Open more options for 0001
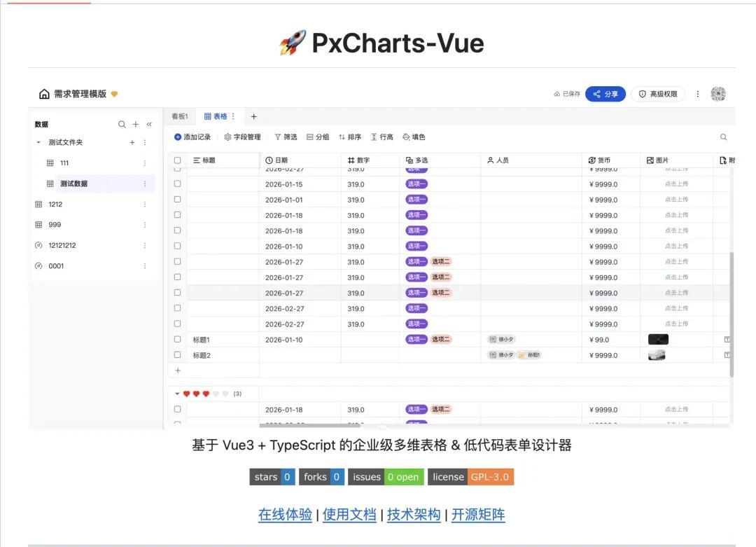Screen dimensions: 756x547 [x=145, y=266]
